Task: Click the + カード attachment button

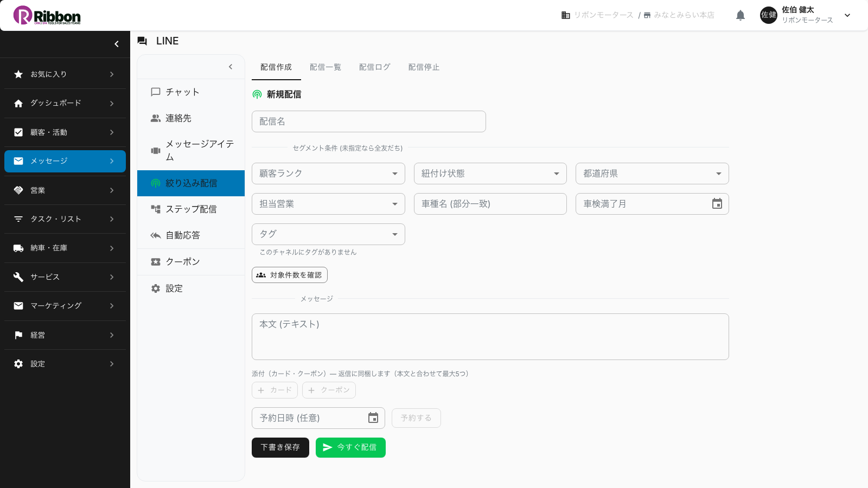Action: 275,390
